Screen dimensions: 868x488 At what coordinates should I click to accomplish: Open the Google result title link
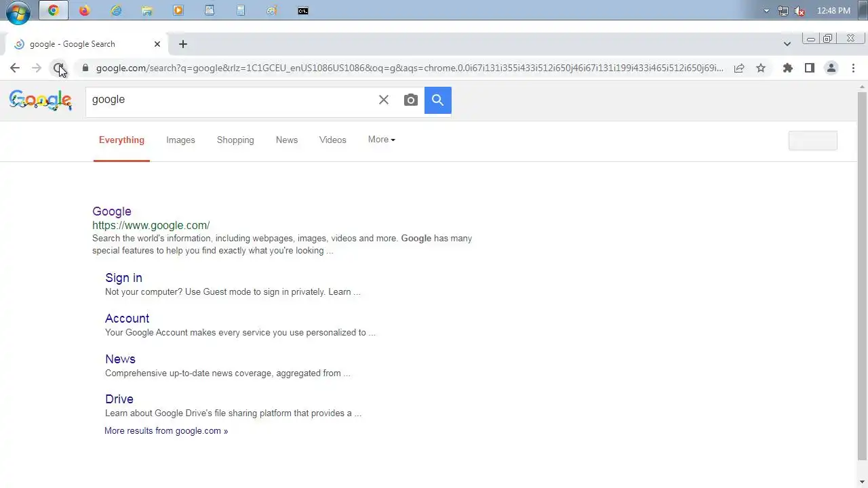112,211
